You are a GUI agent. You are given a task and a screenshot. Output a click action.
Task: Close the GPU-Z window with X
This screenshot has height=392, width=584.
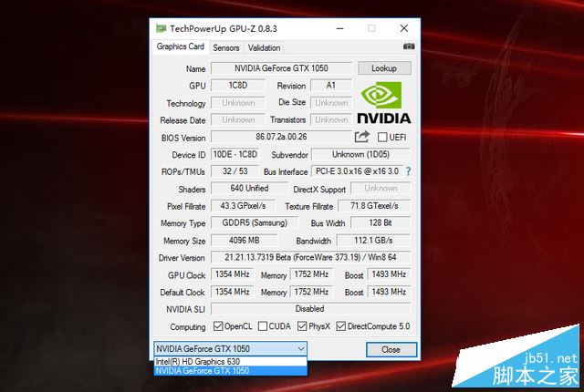pos(404,28)
